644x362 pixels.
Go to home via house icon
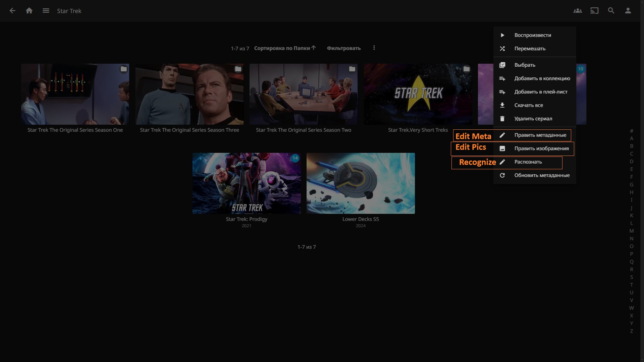[x=29, y=11]
